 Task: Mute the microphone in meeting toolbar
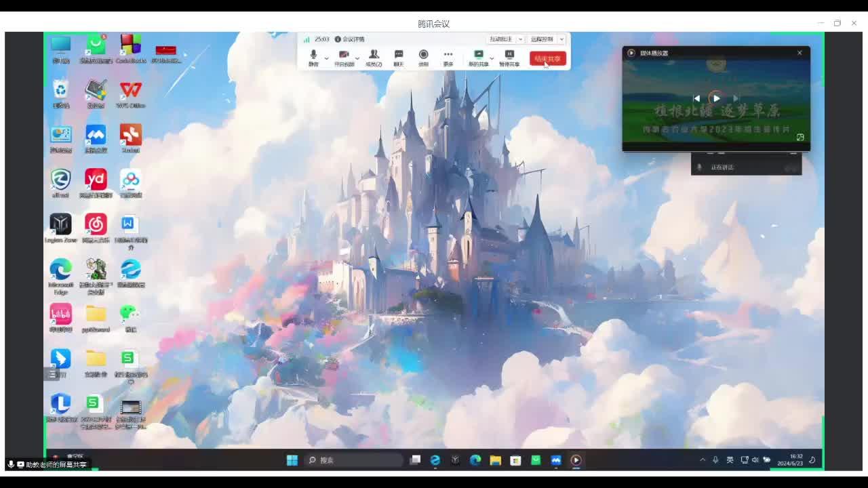coord(313,58)
